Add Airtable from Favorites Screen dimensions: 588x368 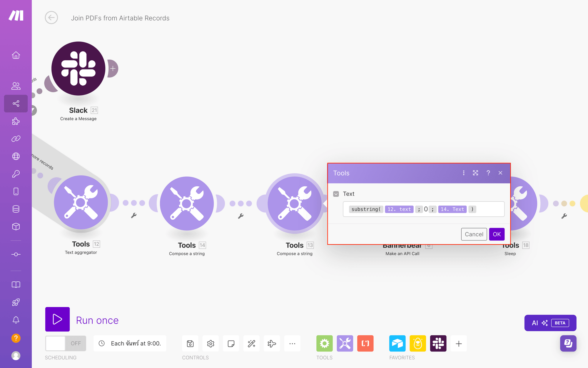397,344
